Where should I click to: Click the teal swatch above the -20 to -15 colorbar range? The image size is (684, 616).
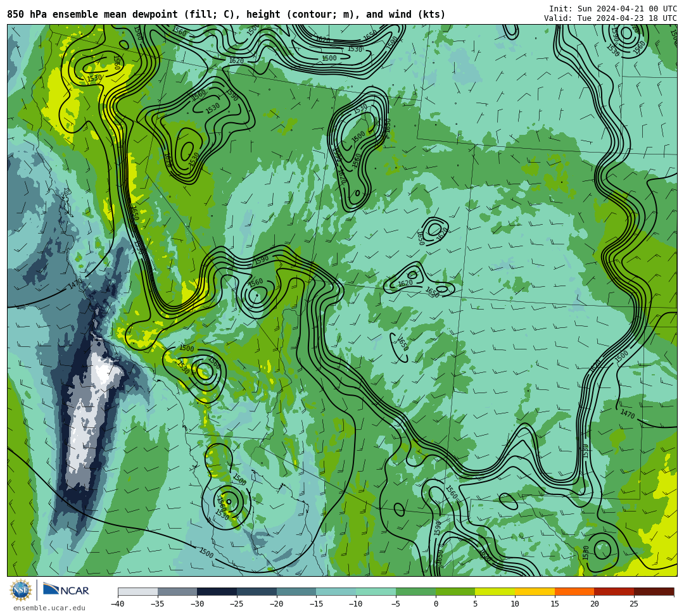click(296, 591)
